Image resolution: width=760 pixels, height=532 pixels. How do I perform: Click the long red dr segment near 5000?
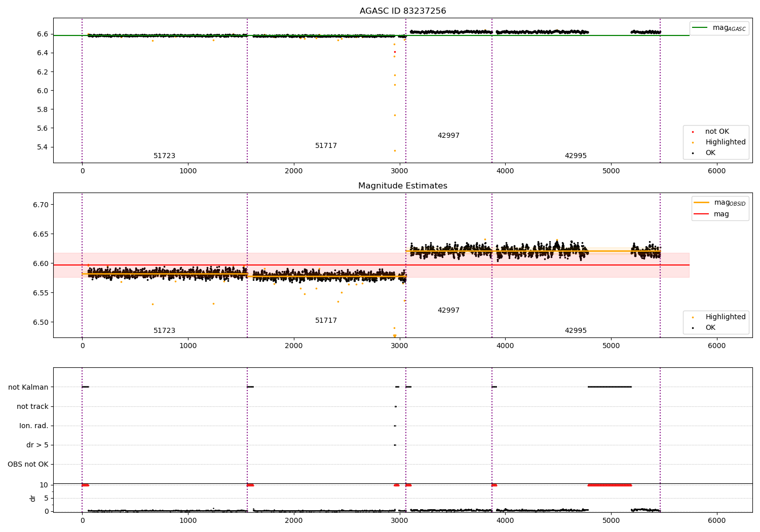[x=610, y=485]
